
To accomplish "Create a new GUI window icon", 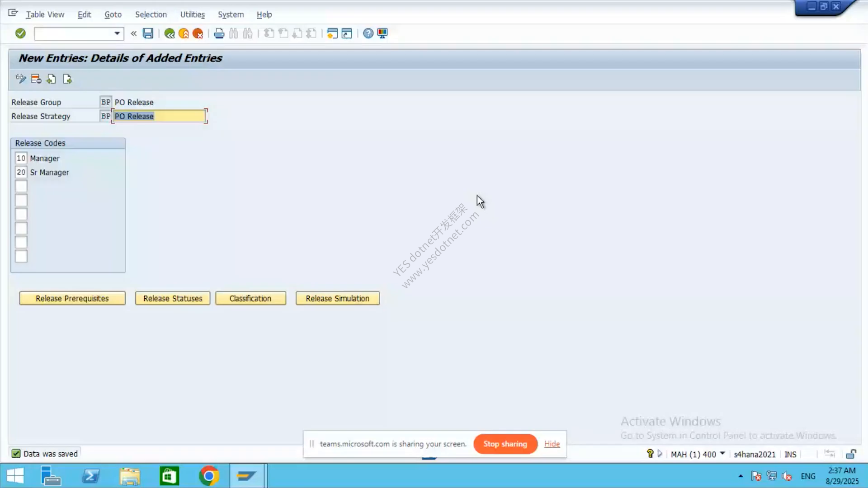I will click(332, 33).
